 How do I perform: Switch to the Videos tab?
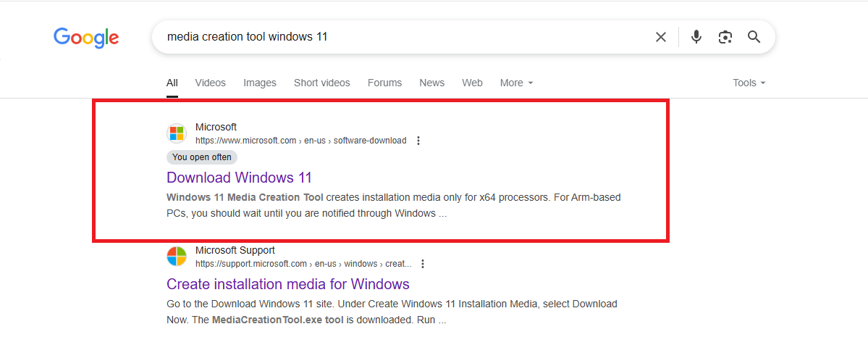click(x=211, y=83)
